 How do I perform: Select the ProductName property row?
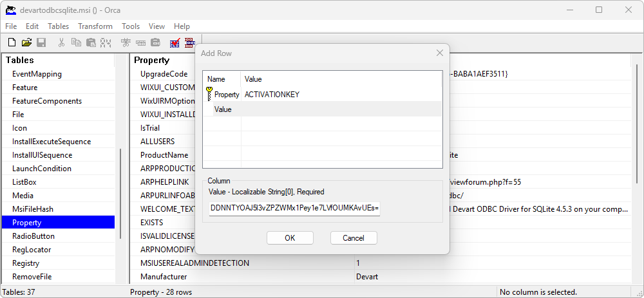pyautogui.click(x=164, y=155)
